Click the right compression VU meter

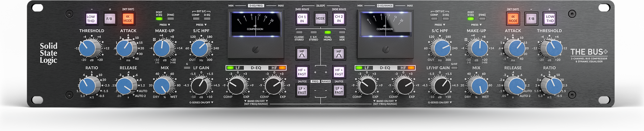[385, 24]
